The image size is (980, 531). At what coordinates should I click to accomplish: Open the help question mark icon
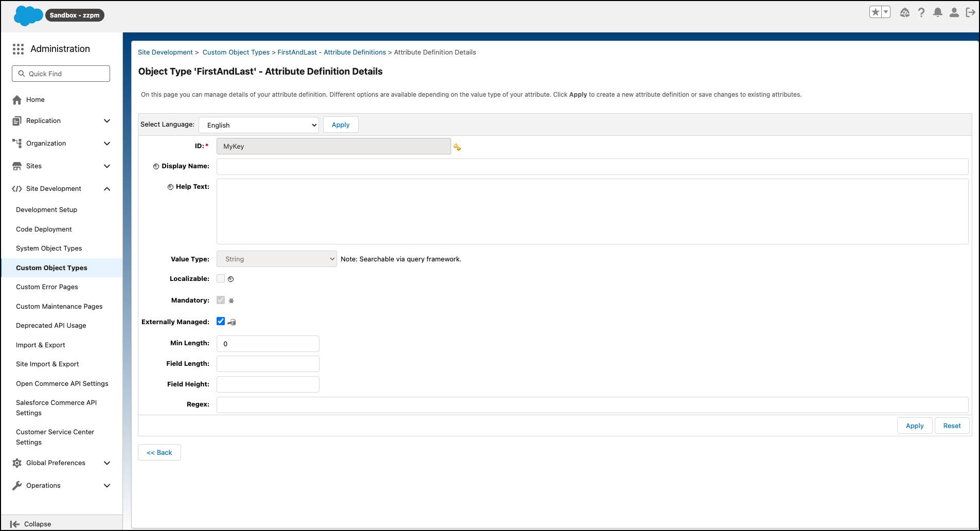click(x=921, y=12)
